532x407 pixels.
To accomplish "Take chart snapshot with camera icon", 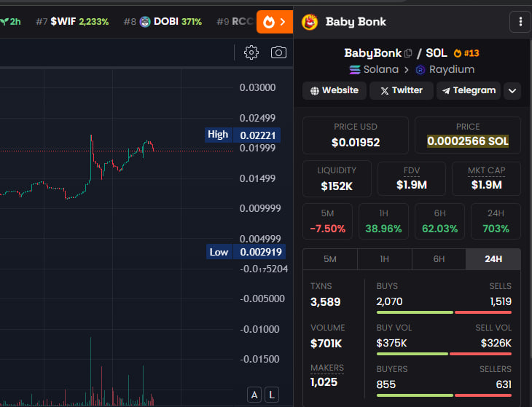I will coord(278,52).
